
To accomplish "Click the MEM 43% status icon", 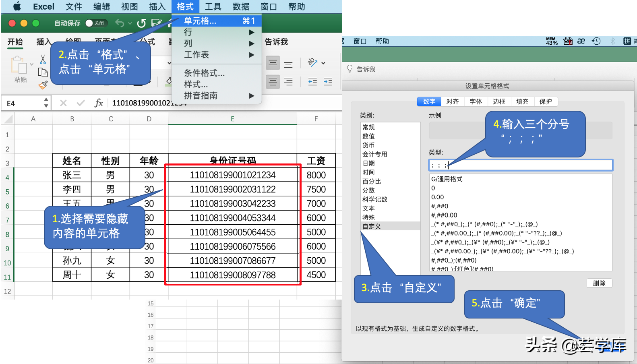I will coord(552,41).
